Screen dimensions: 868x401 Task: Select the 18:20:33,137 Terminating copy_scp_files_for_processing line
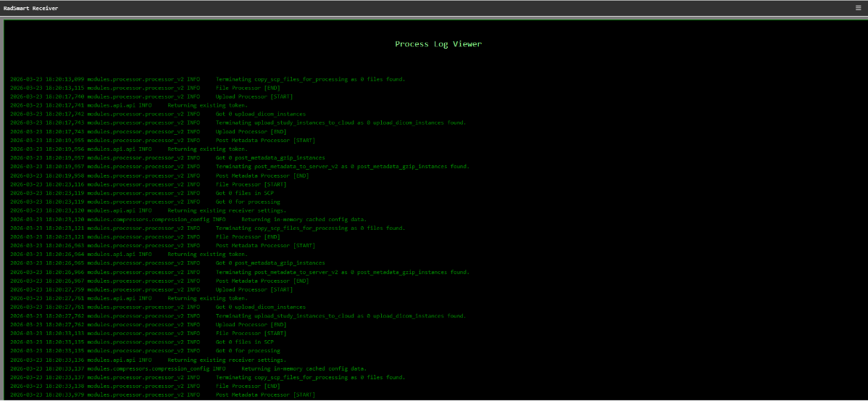(x=208, y=377)
